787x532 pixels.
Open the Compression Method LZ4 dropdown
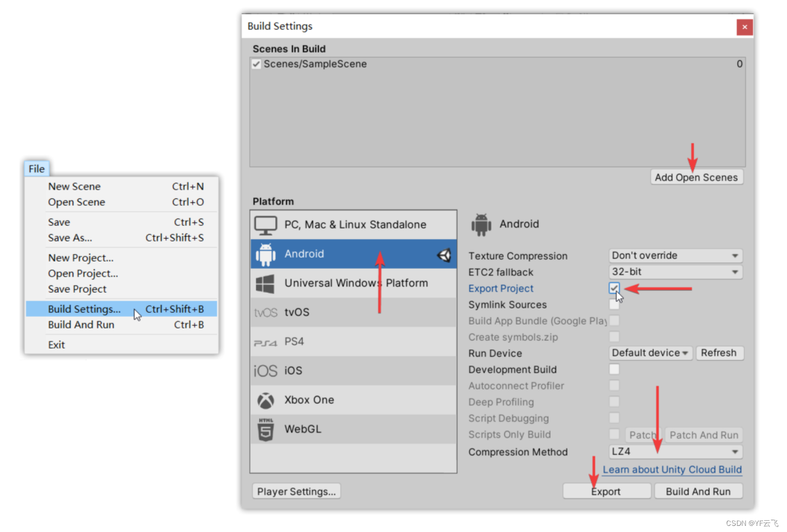point(675,452)
